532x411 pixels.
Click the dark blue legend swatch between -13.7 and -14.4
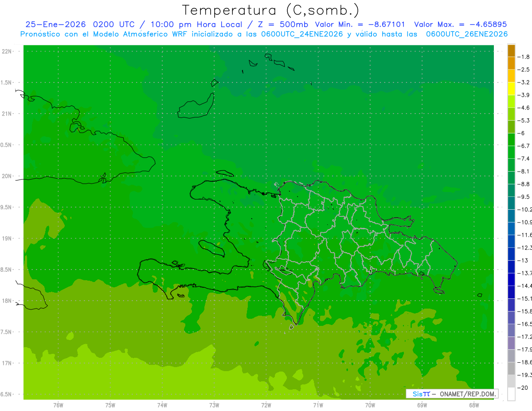pos(511,279)
